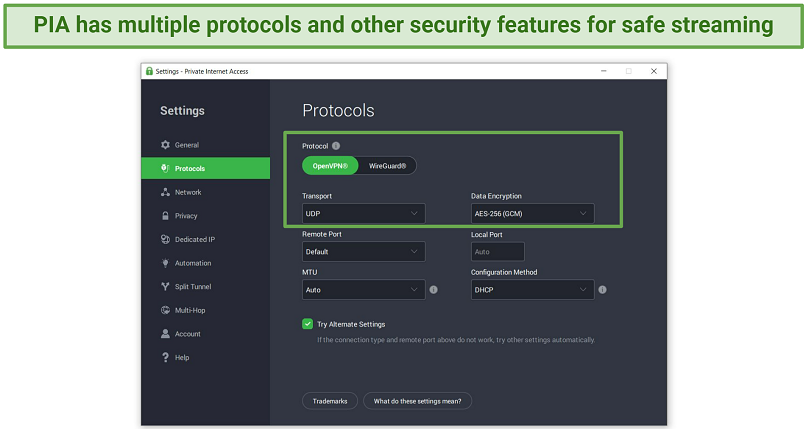Image resolution: width=806 pixels, height=429 pixels.
Task: Click the info icon beside Configuration Method
Action: [x=602, y=290]
